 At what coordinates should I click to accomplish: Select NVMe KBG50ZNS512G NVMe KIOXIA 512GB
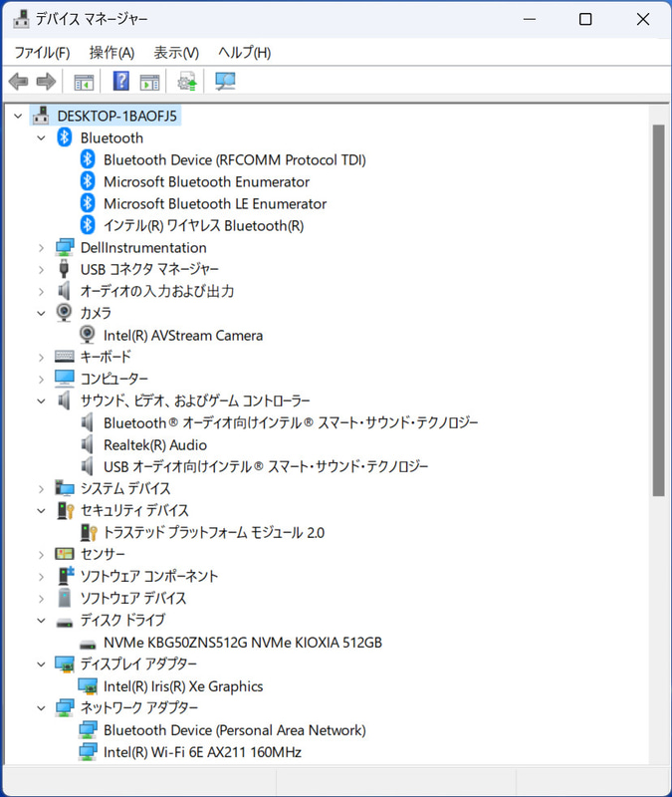coord(243,642)
